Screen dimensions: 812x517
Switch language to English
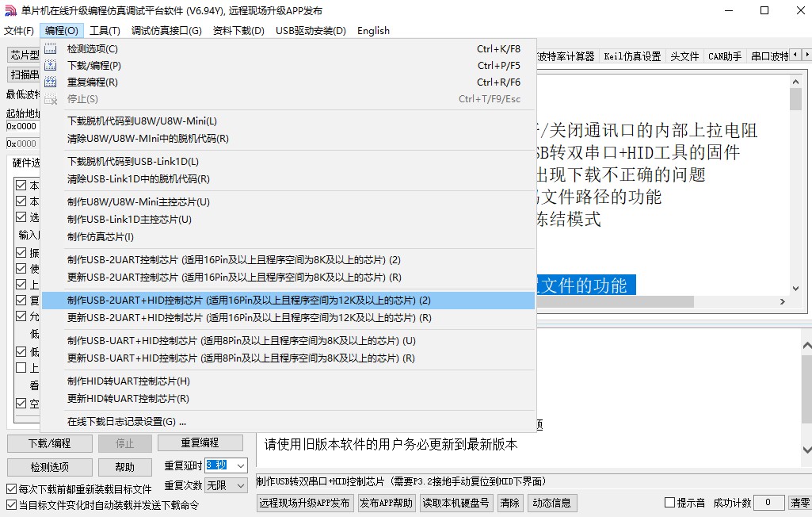373,31
